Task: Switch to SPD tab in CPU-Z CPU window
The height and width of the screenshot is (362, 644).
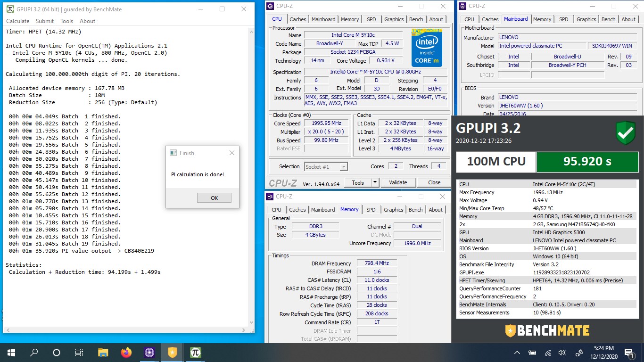Action: click(x=372, y=19)
